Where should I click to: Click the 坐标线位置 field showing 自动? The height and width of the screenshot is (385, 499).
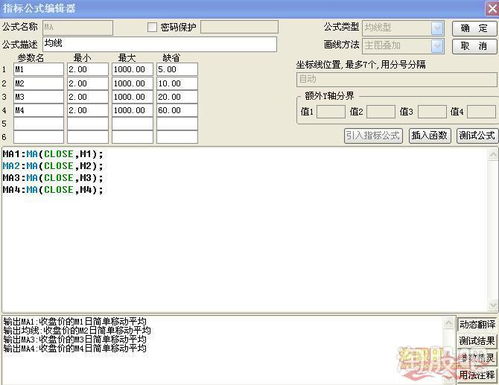[x=396, y=80]
